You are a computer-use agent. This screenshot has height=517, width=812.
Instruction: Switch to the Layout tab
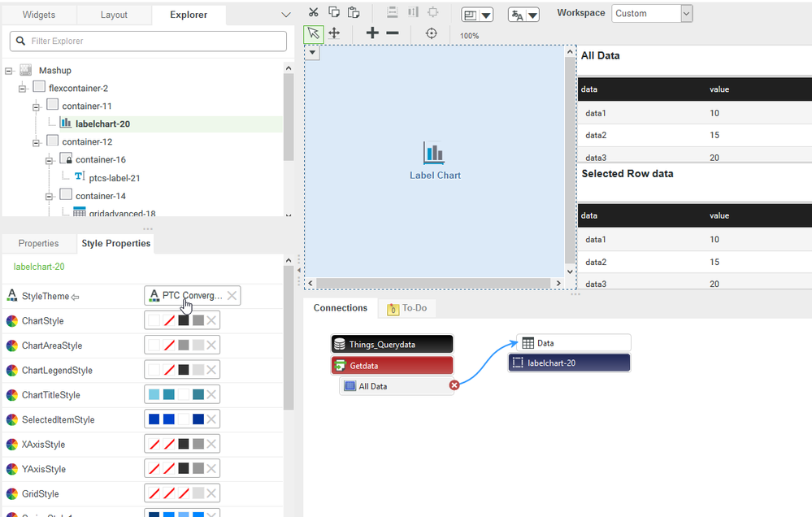(114, 15)
